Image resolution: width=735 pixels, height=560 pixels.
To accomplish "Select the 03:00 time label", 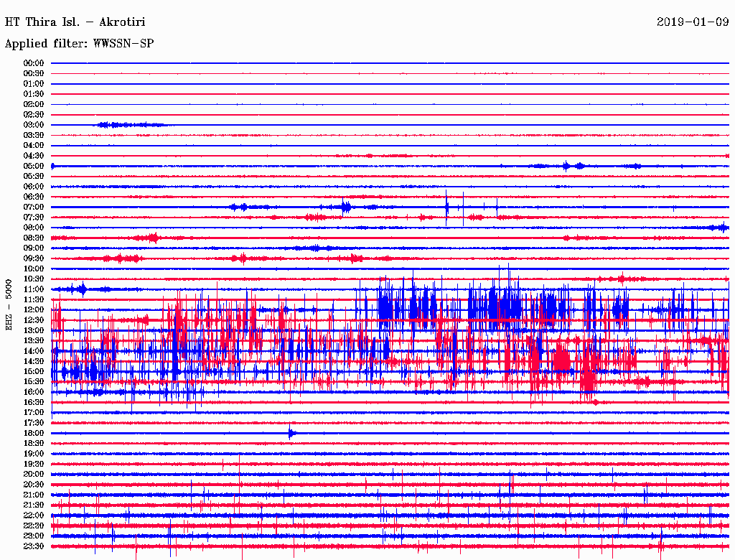I will click(x=33, y=125).
